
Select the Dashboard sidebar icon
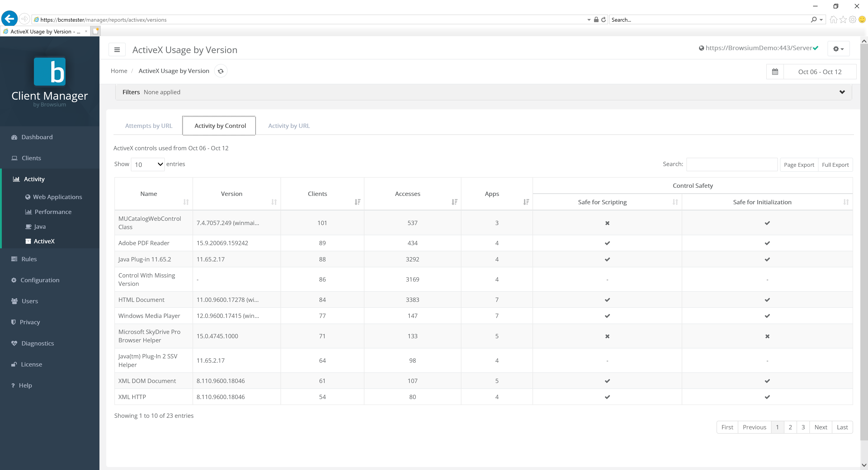pos(14,137)
